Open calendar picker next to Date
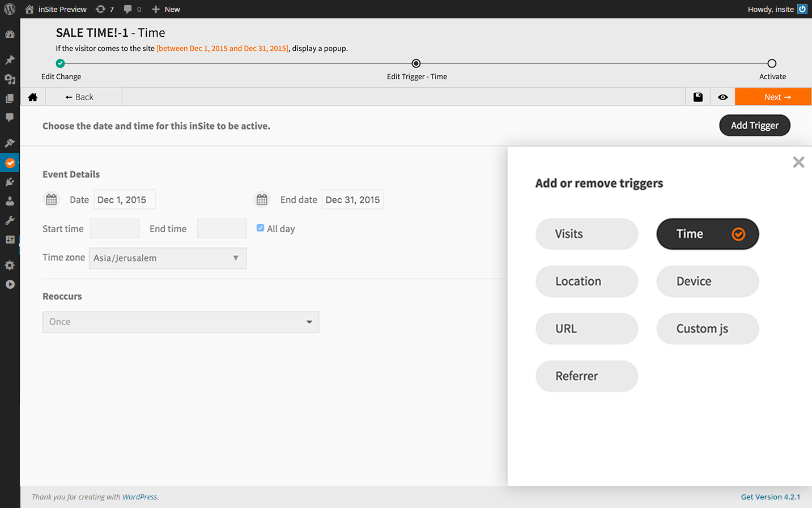This screenshot has height=508, width=812. tap(52, 199)
